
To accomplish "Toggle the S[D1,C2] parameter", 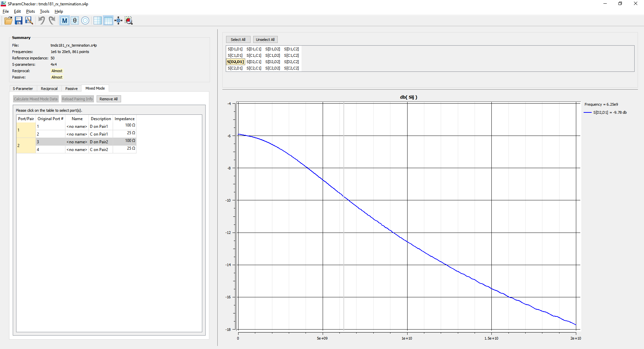I will point(291,49).
